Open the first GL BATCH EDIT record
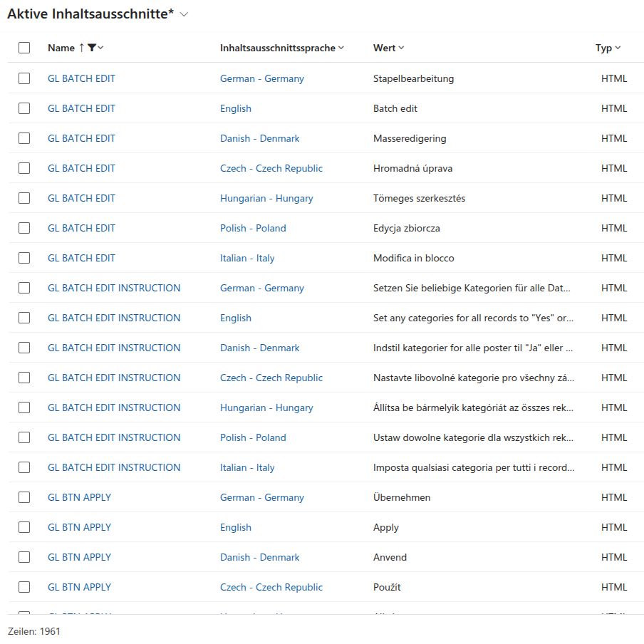 [81, 78]
